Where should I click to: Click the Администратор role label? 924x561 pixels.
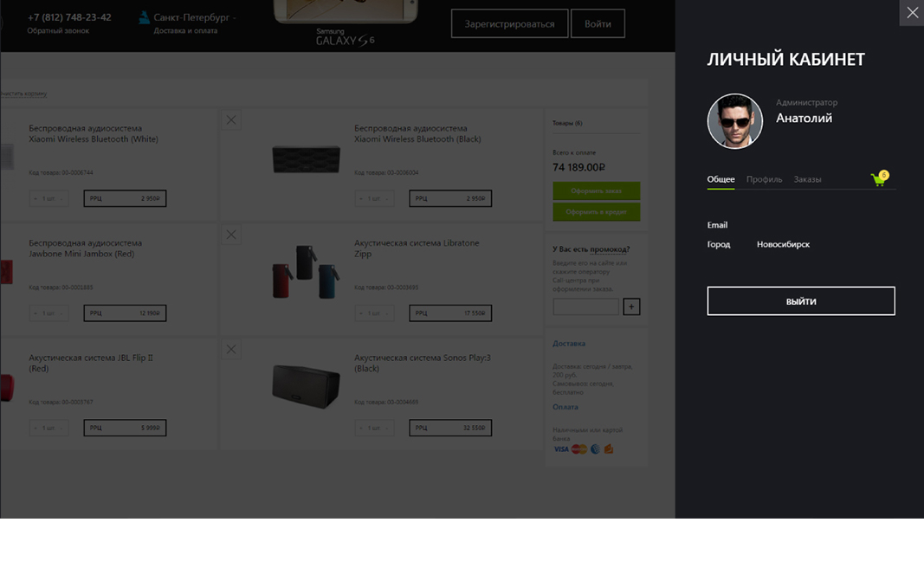(x=806, y=102)
